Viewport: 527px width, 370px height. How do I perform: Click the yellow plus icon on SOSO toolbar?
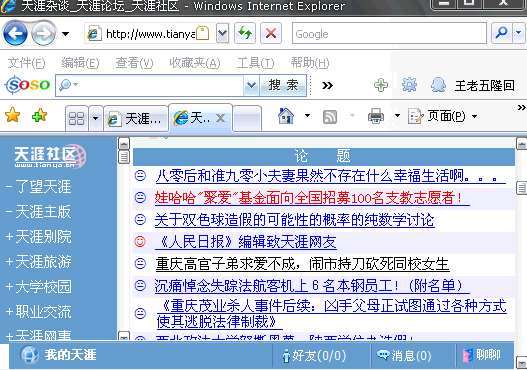381,85
